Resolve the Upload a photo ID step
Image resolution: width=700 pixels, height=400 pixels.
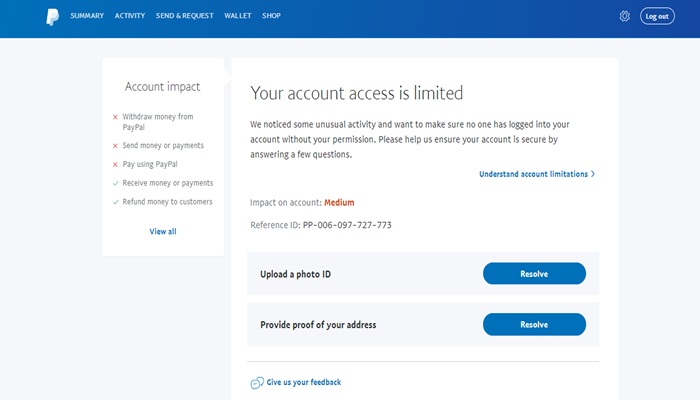coord(534,274)
